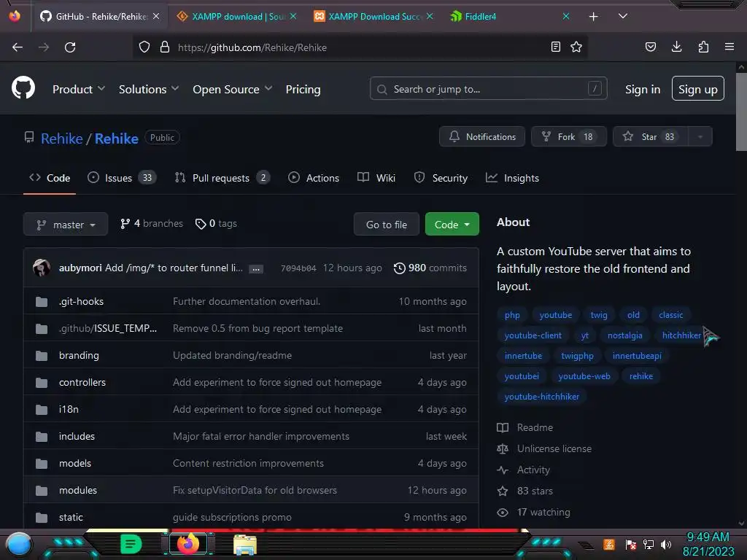Click the padlock site security icon
The height and width of the screenshot is (560, 747).
pos(165,47)
